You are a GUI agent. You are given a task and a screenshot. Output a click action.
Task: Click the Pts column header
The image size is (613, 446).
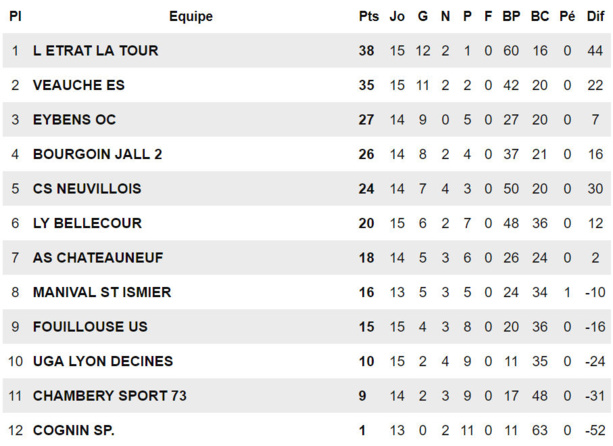pyautogui.click(x=368, y=16)
